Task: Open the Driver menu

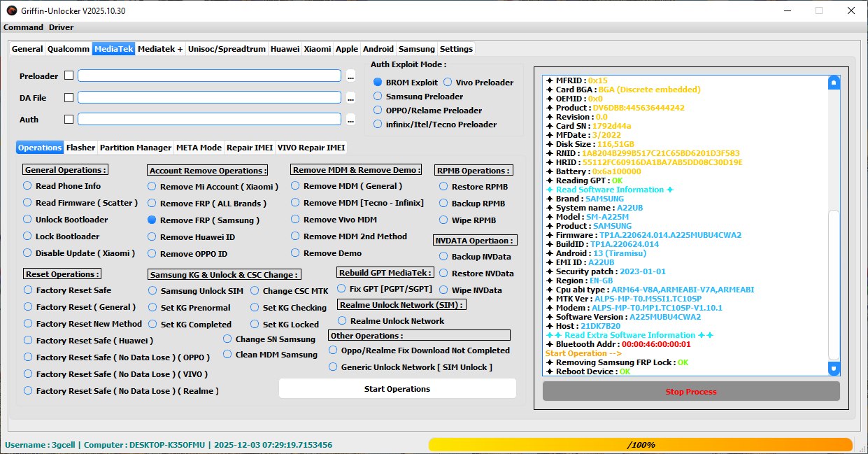Action: (x=61, y=27)
